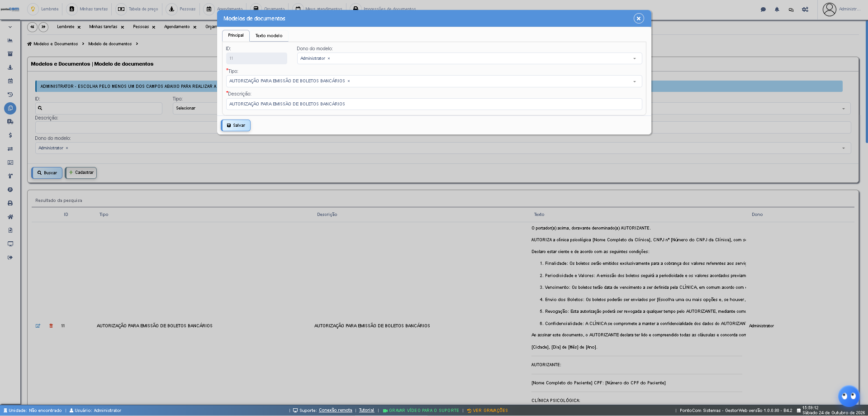This screenshot has height=416, width=868.
Task: Remove Administrator tag in the dialog owner field
Action: tap(329, 58)
